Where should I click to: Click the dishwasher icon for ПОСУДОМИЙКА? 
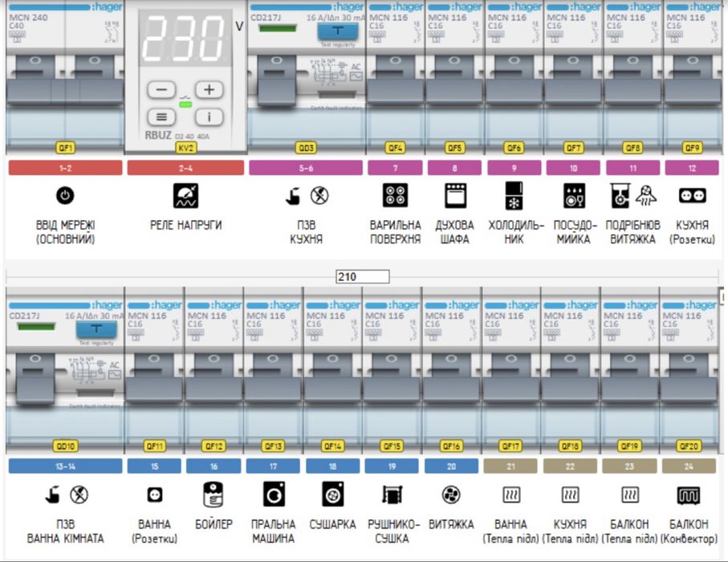[573, 195]
